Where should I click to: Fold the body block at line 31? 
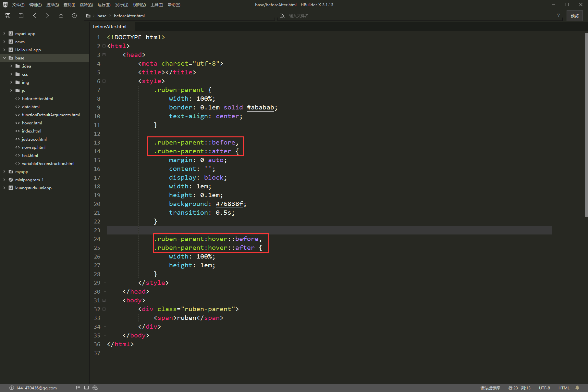click(x=104, y=300)
